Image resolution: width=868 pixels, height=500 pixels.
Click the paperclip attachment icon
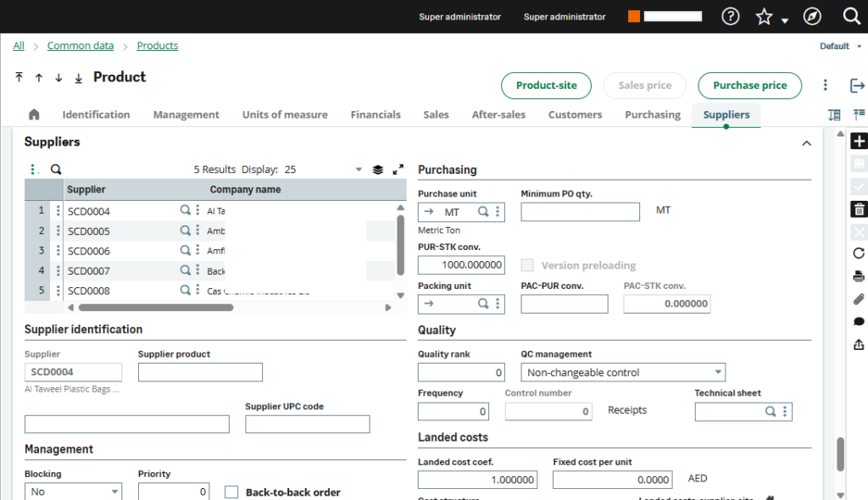(859, 299)
